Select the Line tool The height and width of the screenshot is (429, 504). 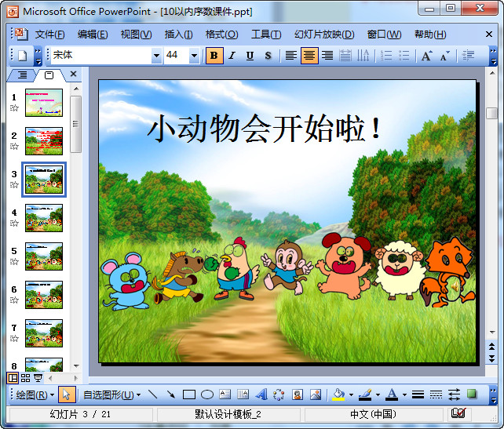pyautogui.click(x=153, y=394)
